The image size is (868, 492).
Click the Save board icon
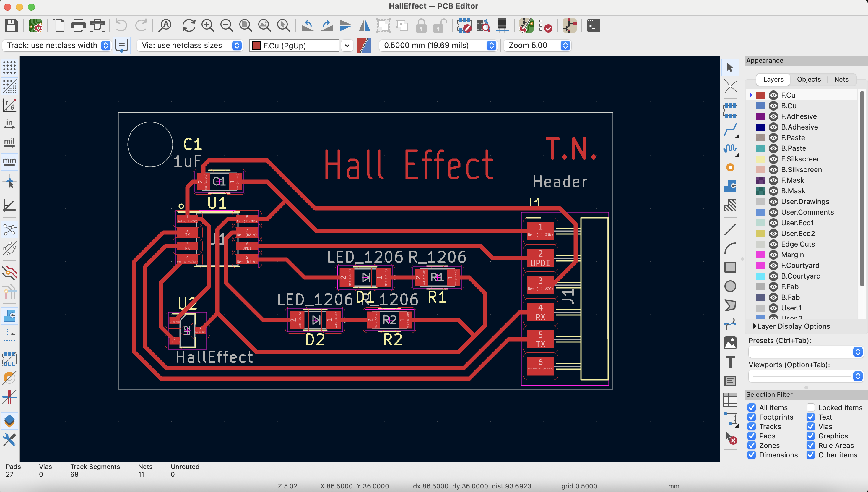pyautogui.click(x=11, y=26)
